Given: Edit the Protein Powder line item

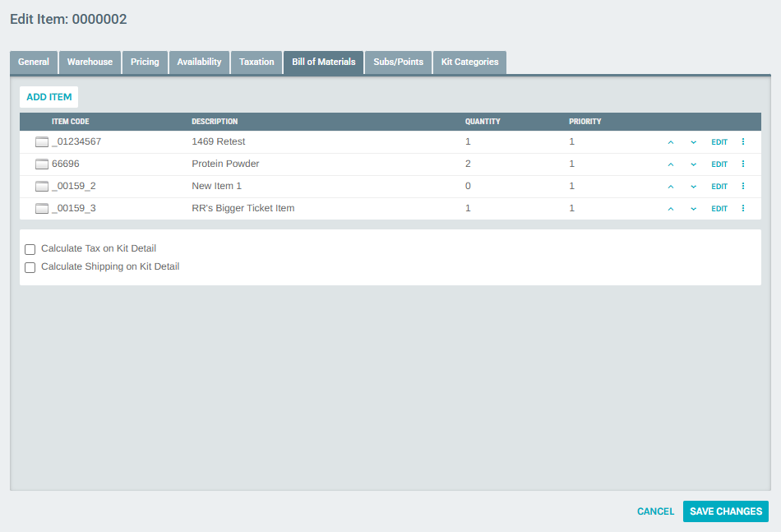Looking at the screenshot, I should 719,164.
